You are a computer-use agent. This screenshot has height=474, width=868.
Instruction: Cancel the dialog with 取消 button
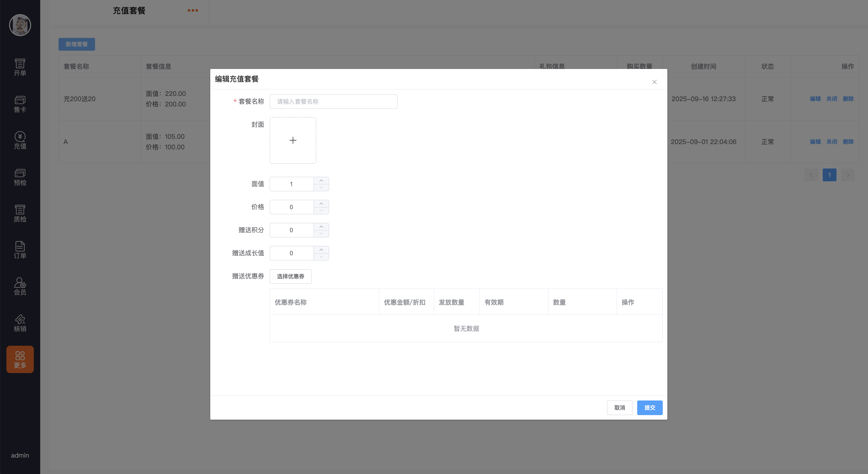pos(619,408)
